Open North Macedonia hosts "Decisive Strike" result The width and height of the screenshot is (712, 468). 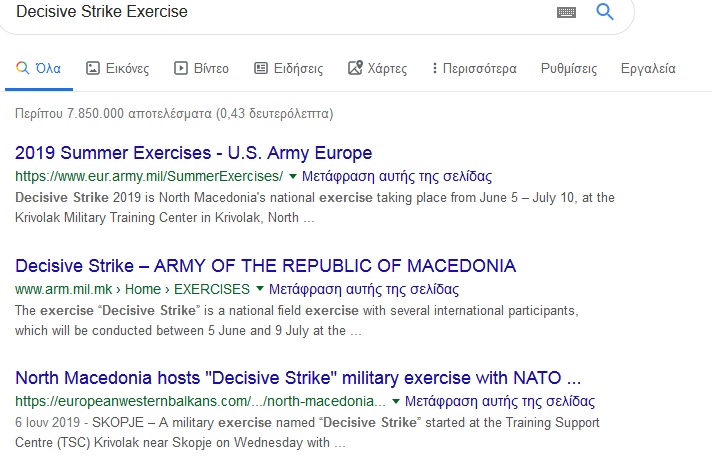298,379
